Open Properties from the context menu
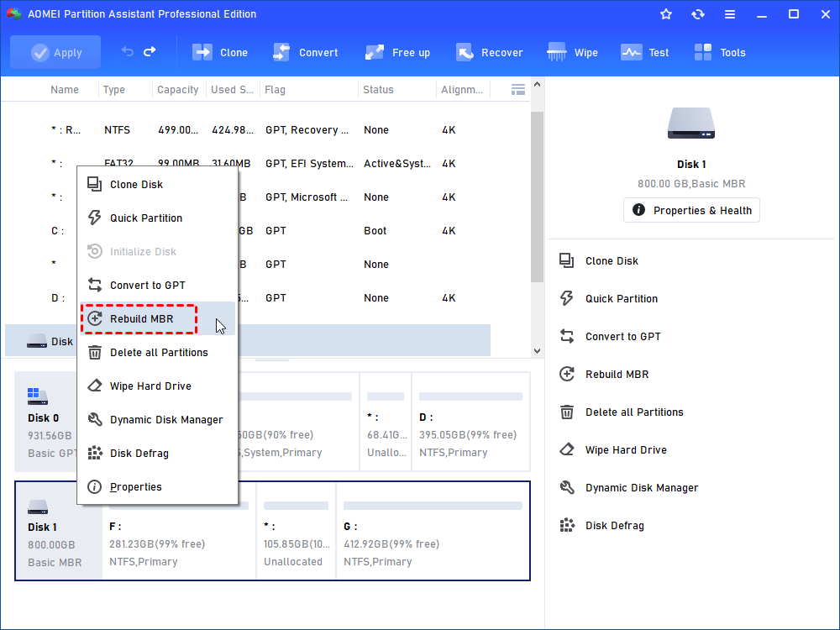 click(158, 486)
